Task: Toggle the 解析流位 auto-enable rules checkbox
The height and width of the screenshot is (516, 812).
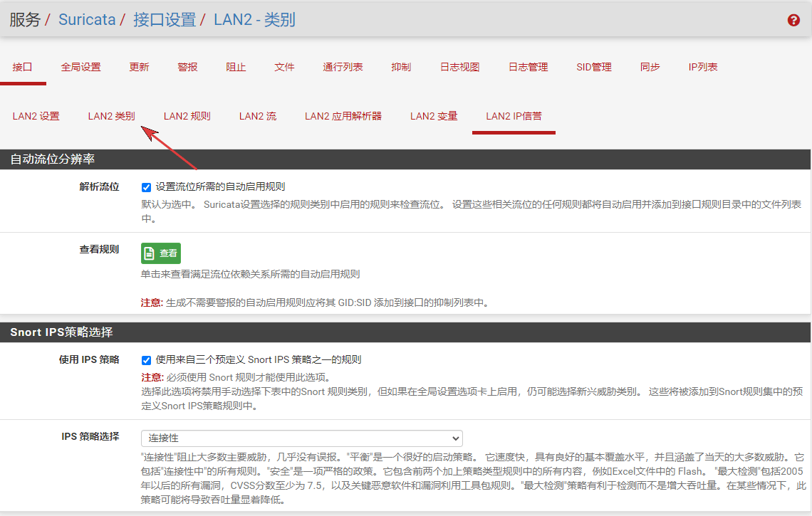Action: (x=146, y=187)
